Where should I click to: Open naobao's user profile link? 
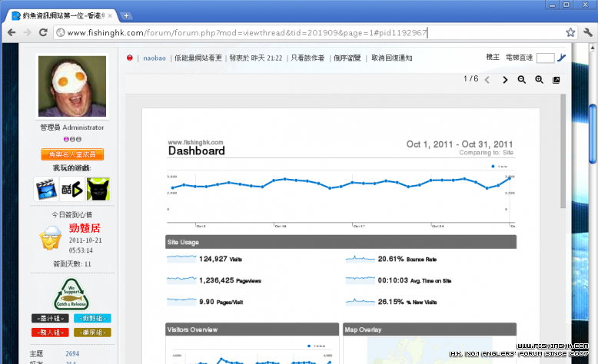point(154,58)
